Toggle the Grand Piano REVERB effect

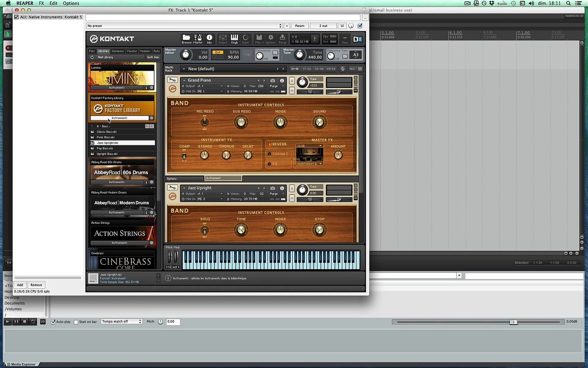(269, 144)
